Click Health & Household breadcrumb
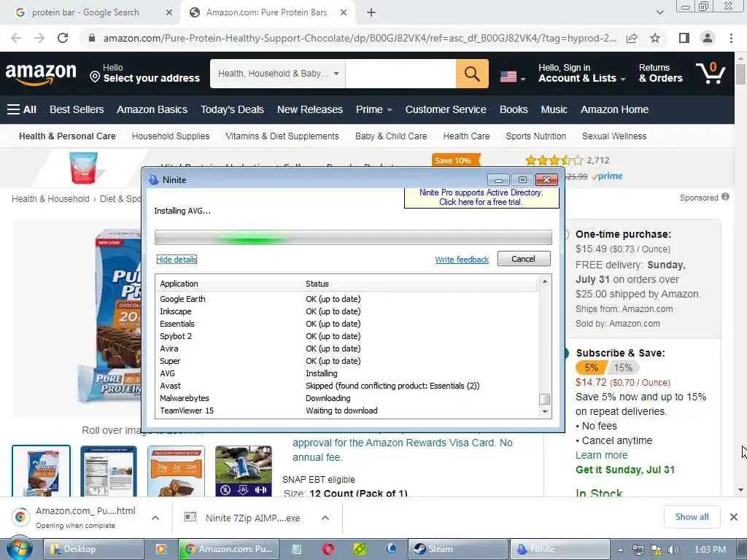The image size is (747, 560). 50,199
